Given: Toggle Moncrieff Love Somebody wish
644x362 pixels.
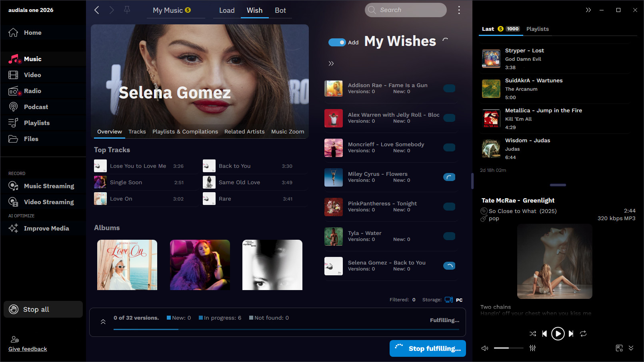Looking at the screenshot, I should (449, 147).
